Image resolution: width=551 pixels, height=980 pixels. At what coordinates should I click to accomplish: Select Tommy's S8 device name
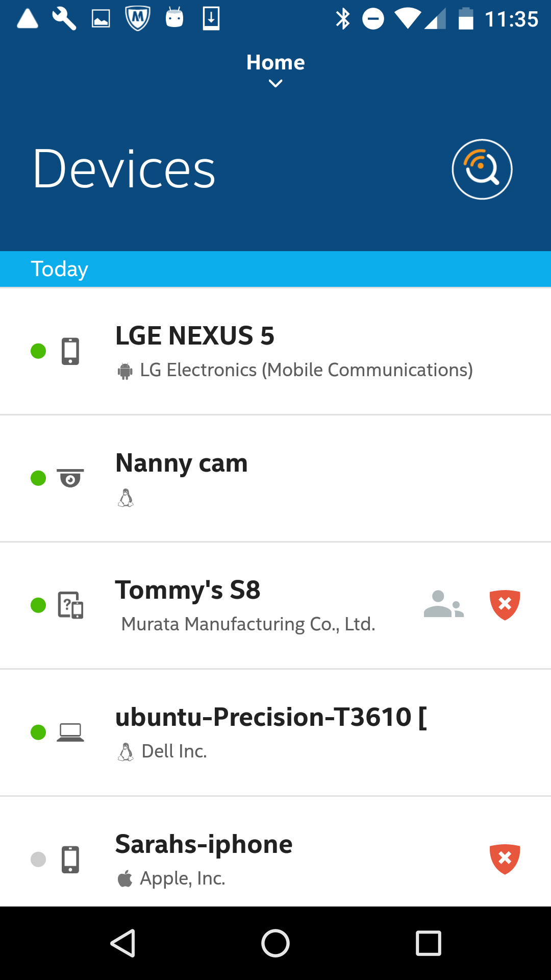coord(188,590)
